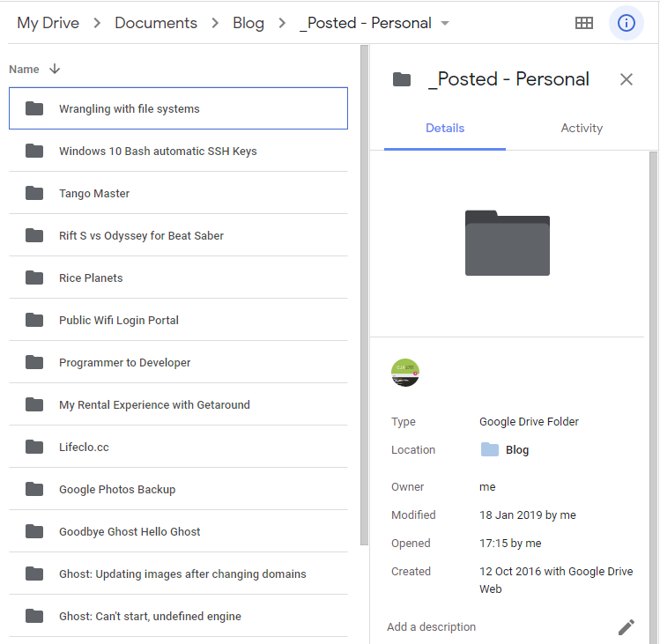Image resolution: width=660 pixels, height=644 pixels.
Task: Click 'Programmer to Developer' name
Action: coord(124,363)
